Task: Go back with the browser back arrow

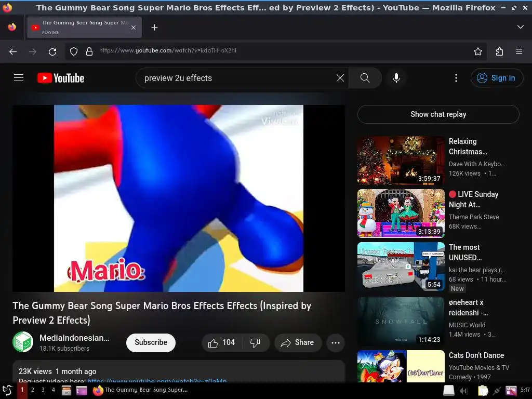Action: coord(13,51)
